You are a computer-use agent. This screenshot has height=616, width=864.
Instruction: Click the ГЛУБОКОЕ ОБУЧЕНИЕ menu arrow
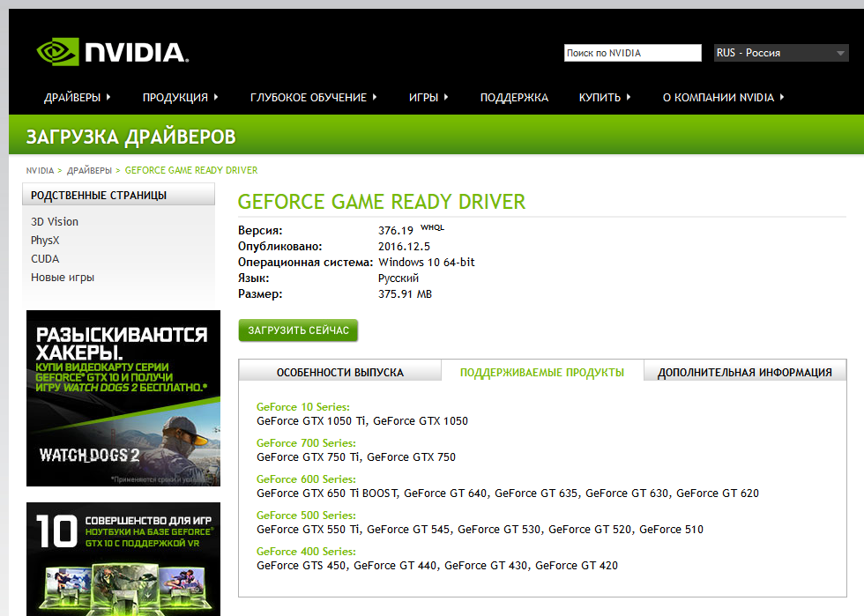(375, 97)
